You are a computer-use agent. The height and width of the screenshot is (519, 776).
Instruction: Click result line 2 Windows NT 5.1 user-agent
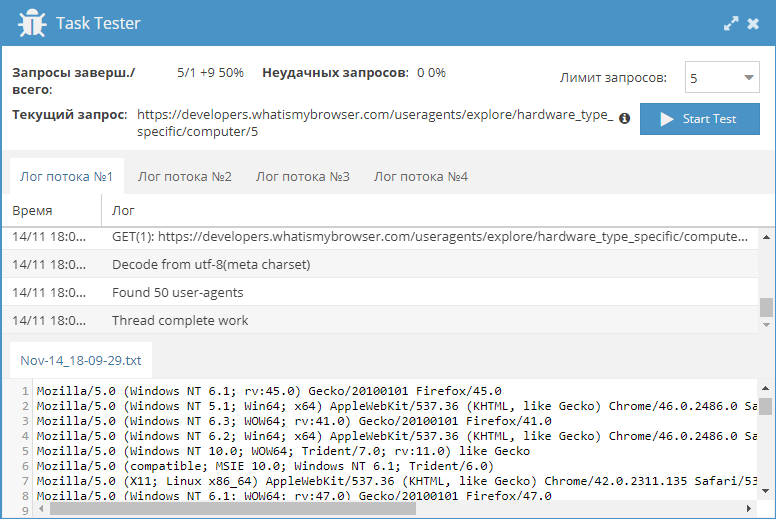pos(396,406)
